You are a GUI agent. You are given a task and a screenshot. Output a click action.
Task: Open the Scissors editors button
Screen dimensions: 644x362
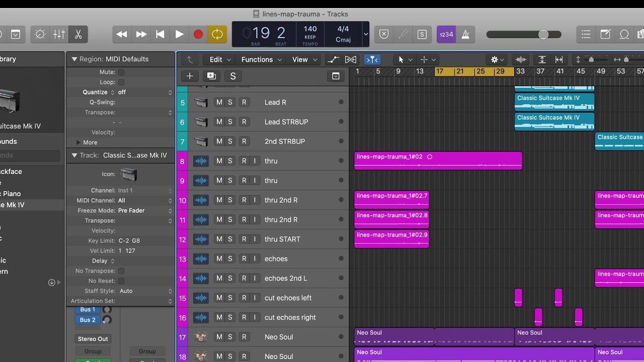tap(78, 34)
